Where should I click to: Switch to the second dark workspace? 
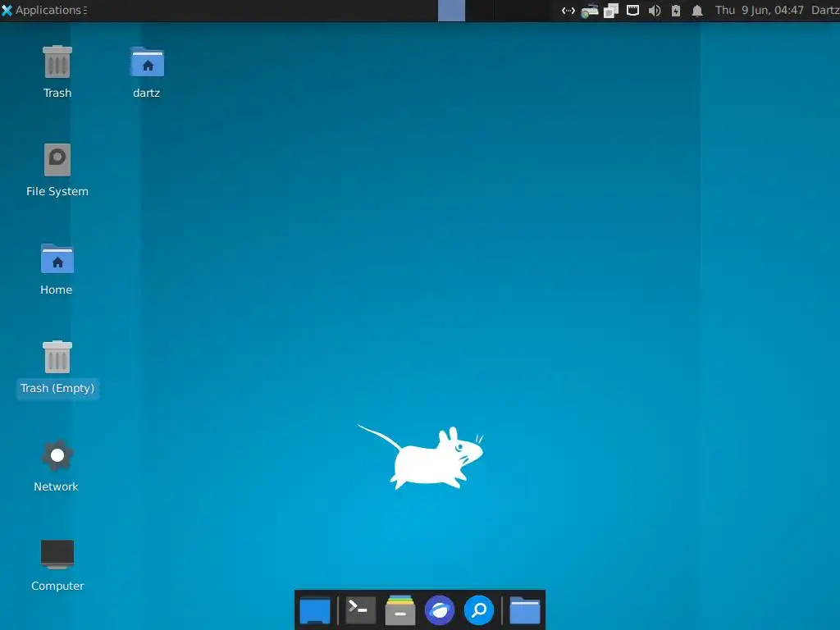pos(479,11)
